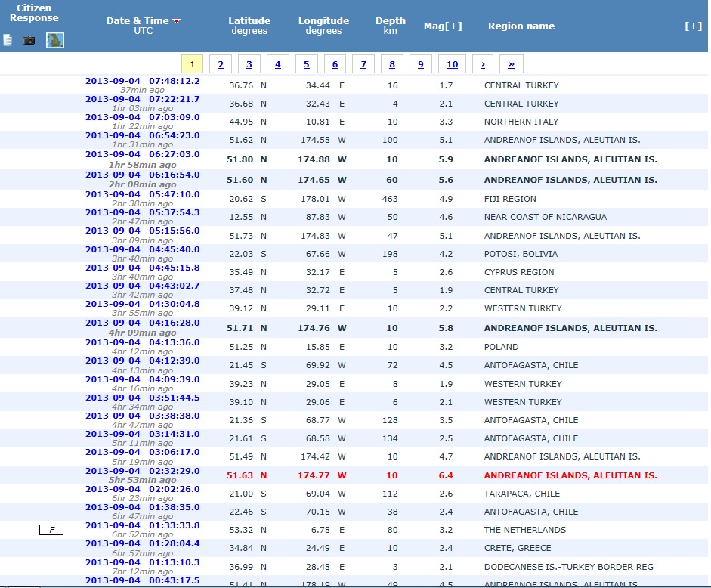The image size is (711, 588).
Task: Go to page 2 of results
Action: (x=221, y=64)
